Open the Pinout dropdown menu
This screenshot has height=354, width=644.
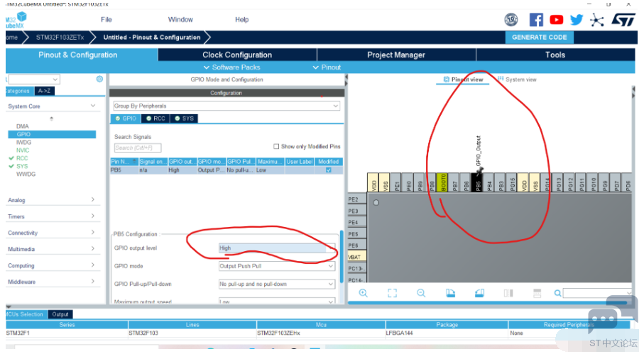coord(327,67)
